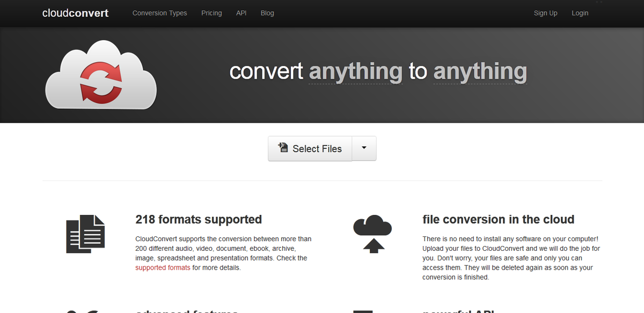Select the first 'anything' source format
The height and width of the screenshot is (313, 644).
click(x=356, y=72)
